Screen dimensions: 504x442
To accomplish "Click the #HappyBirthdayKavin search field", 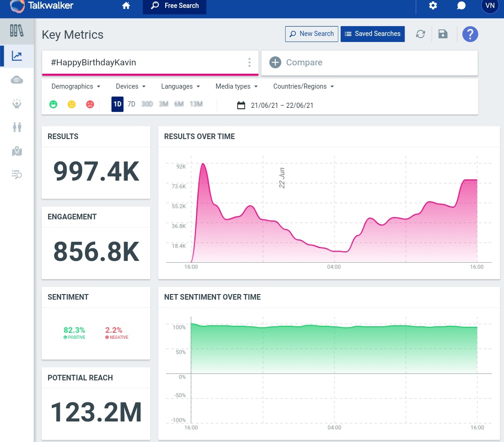I will (150, 63).
